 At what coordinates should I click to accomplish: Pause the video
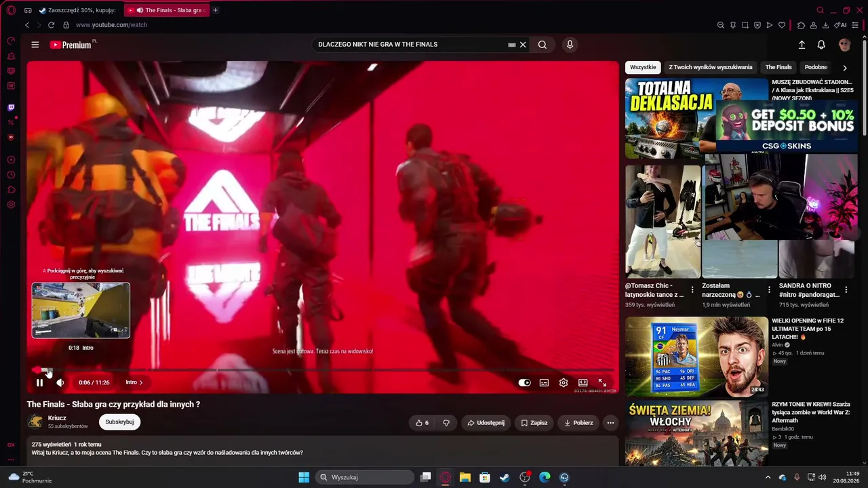(x=39, y=382)
